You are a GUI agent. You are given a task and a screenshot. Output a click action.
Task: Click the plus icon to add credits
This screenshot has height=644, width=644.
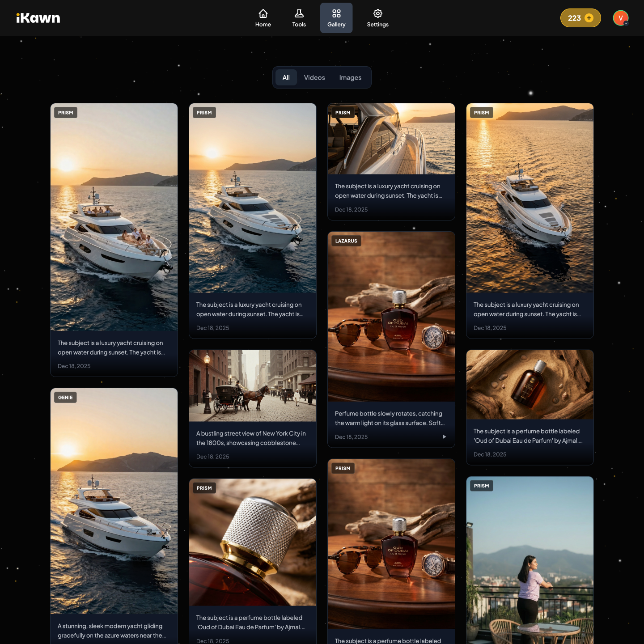(589, 18)
